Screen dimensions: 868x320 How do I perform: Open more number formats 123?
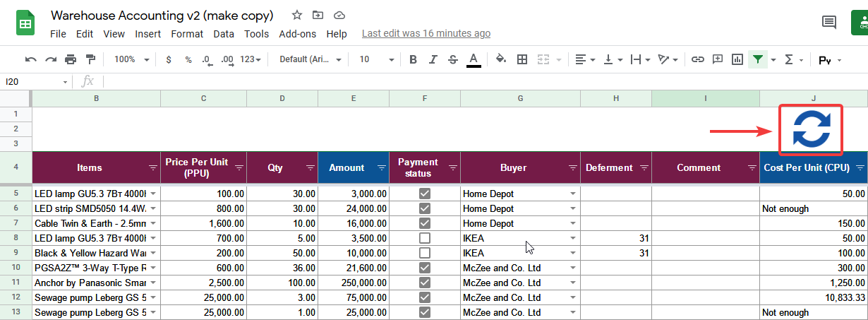coord(251,59)
